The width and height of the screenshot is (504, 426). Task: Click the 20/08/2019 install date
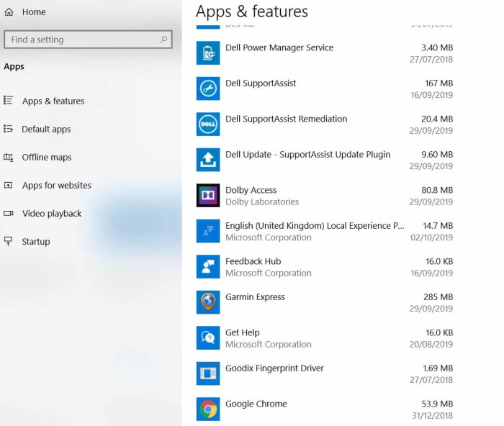click(x=431, y=345)
